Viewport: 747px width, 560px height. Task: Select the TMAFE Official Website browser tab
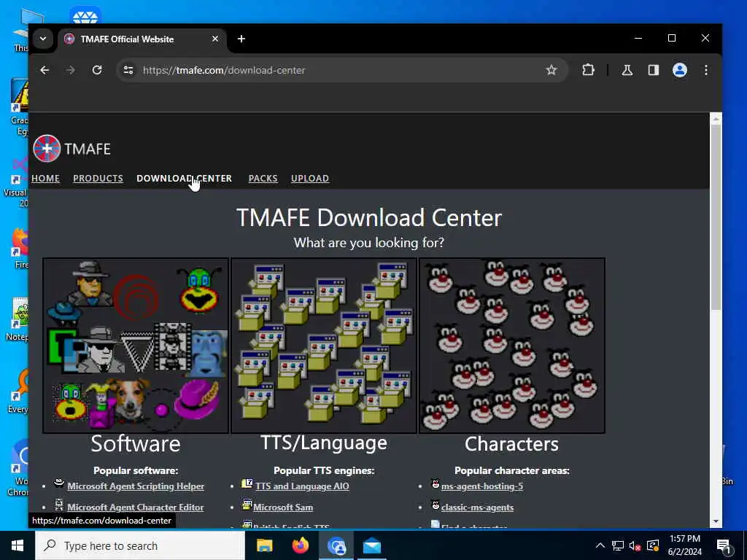pos(142,39)
